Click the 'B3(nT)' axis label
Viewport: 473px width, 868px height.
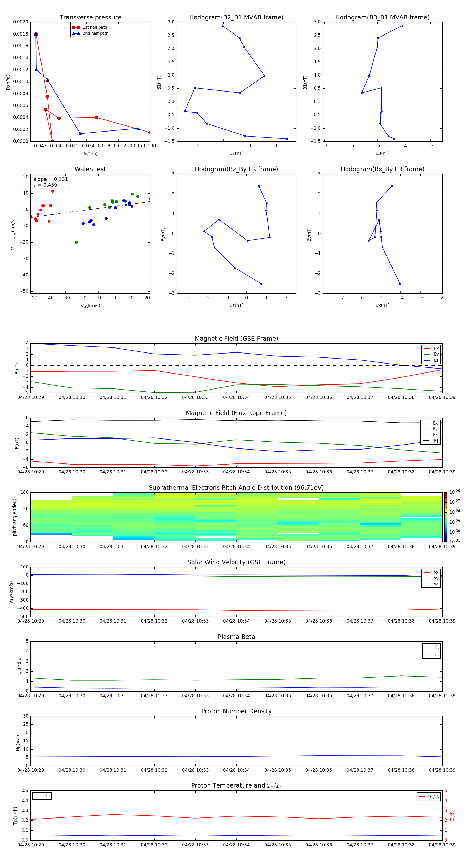pyautogui.click(x=382, y=153)
